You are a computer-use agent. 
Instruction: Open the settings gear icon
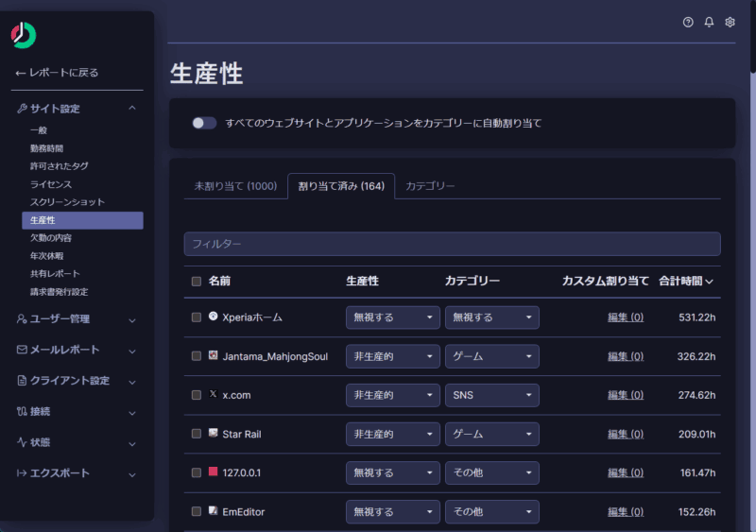click(x=730, y=23)
